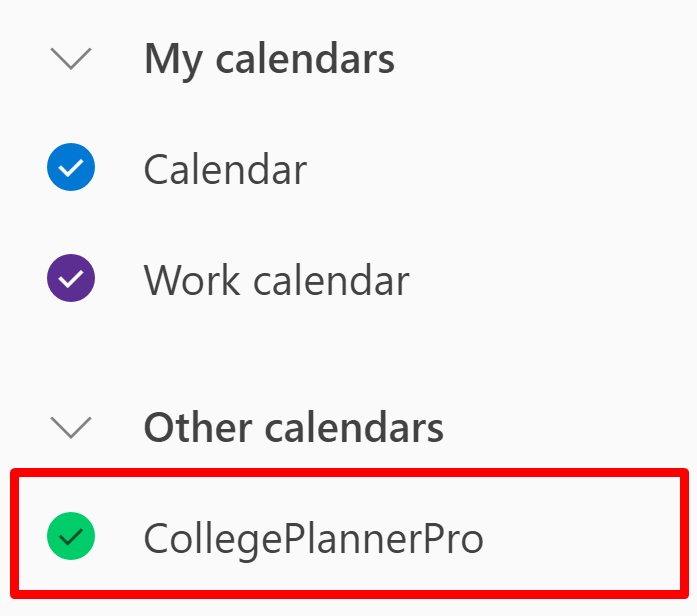
Task: Toggle visibility of the Work calendar
Action: [x=71, y=278]
